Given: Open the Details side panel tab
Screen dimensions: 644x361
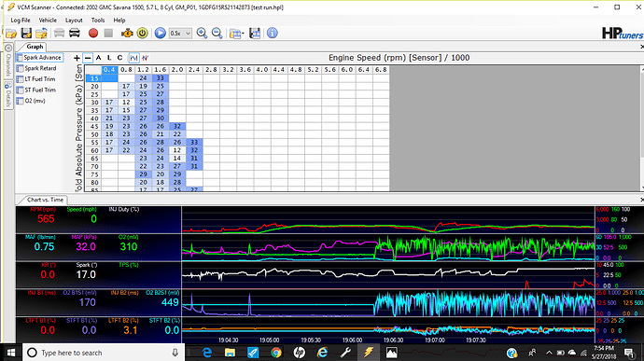Looking at the screenshot, I should (x=7, y=94).
